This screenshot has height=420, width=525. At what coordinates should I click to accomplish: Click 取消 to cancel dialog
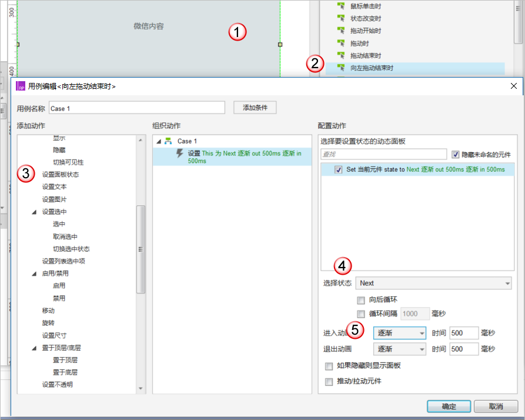pyautogui.click(x=496, y=406)
